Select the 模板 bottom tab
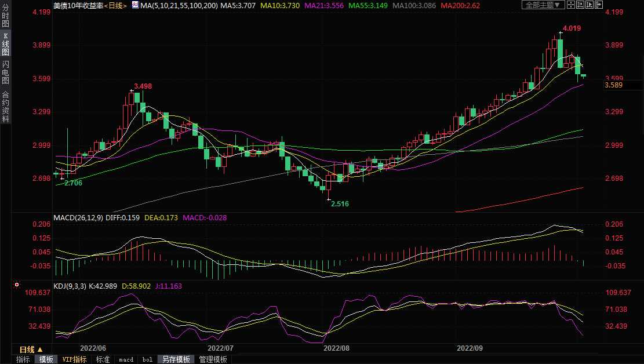 pyautogui.click(x=46, y=359)
